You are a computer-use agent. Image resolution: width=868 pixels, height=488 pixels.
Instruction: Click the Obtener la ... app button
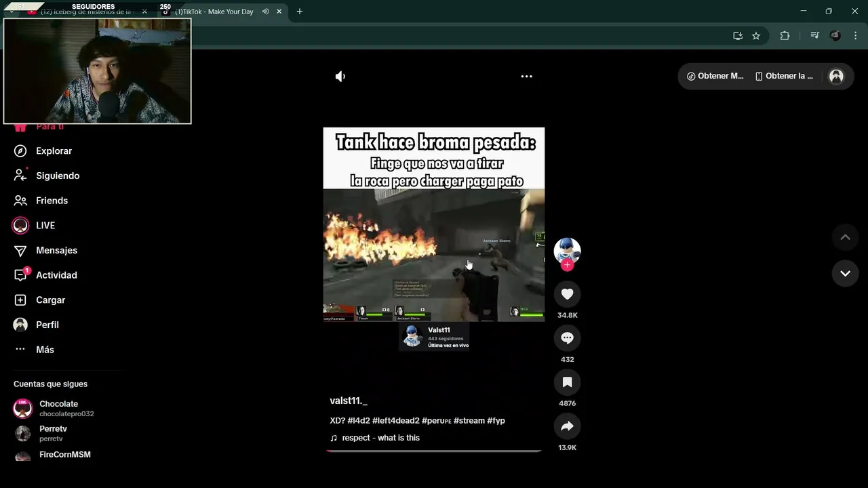click(x=785, y=76)
